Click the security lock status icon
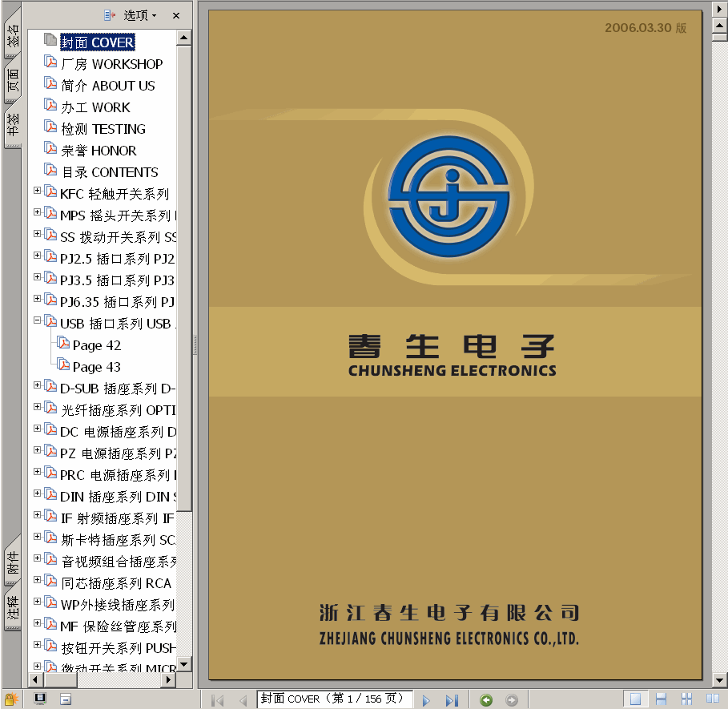The height and width of the screenshot is (709, 728). tap(11, 699)
